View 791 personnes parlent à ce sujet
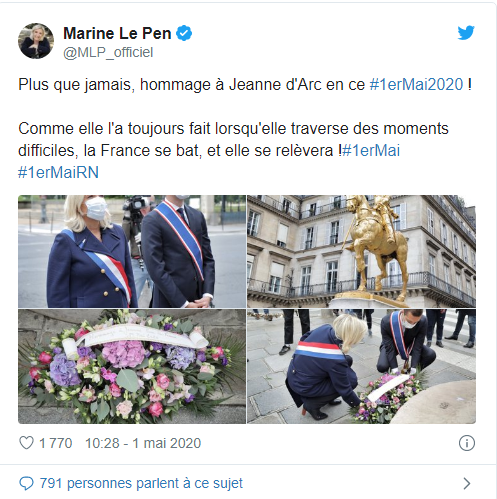 141,483
